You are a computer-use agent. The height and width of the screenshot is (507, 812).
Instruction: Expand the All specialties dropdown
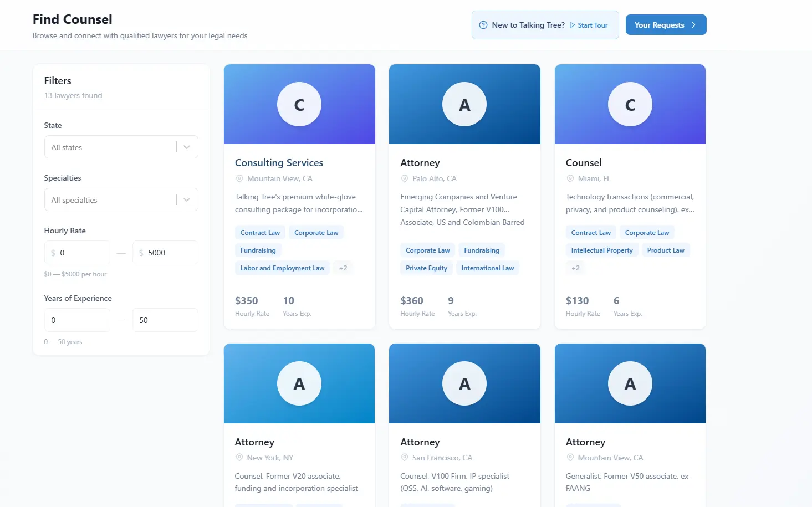tap(121, 200)
